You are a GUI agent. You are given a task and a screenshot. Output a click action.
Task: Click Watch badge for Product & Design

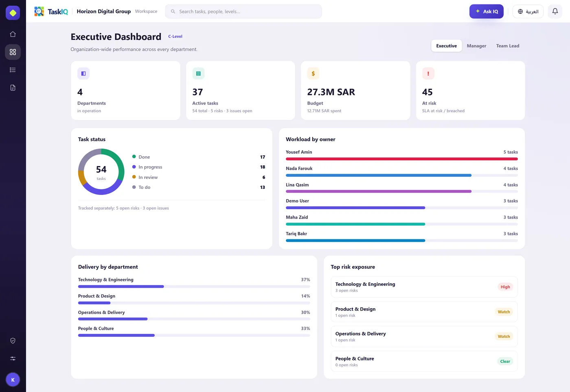504,312
